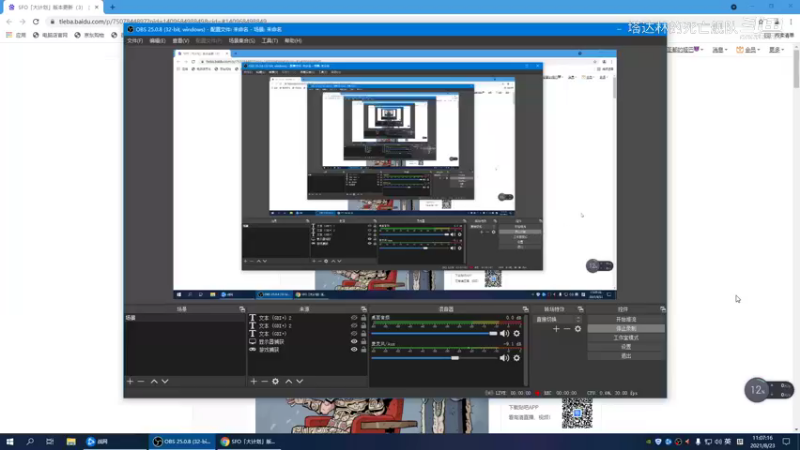Expand the 会员 dropdown on the Tieba page
800x450 pixels.
(x=748, y=50)
